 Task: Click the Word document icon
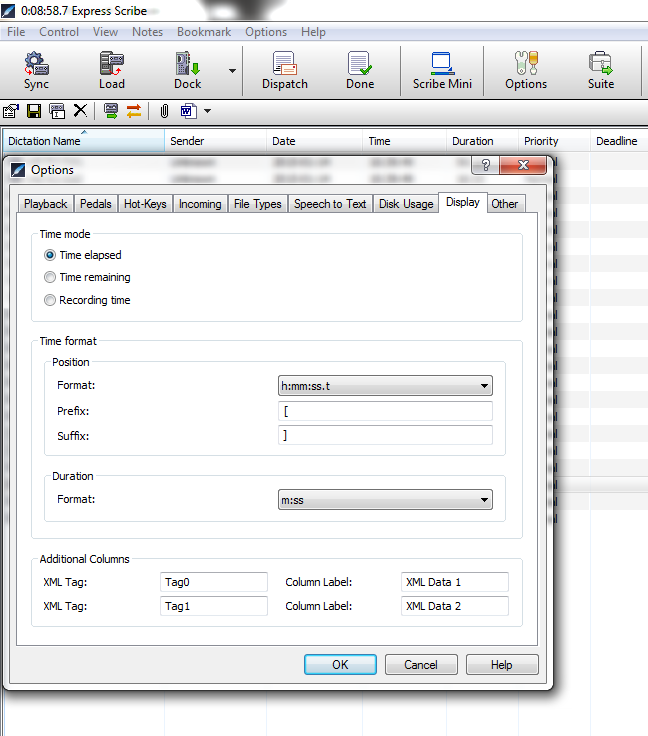[x=189, y=111]
